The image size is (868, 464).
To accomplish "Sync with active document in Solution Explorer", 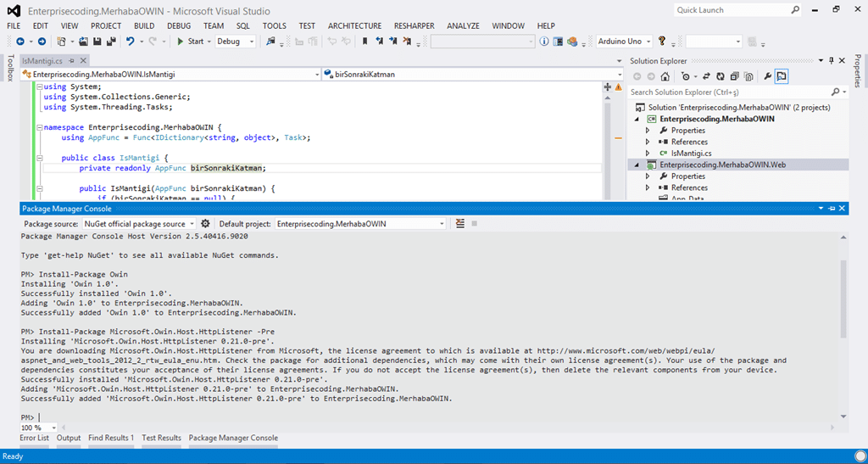I will pyautogui.click(x=706, y=76).
